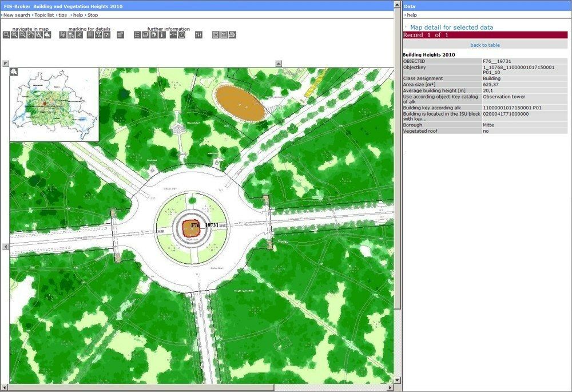Click the horizontal scrollbar right arrow
The image size is (572, 392).
coord(390,387)
